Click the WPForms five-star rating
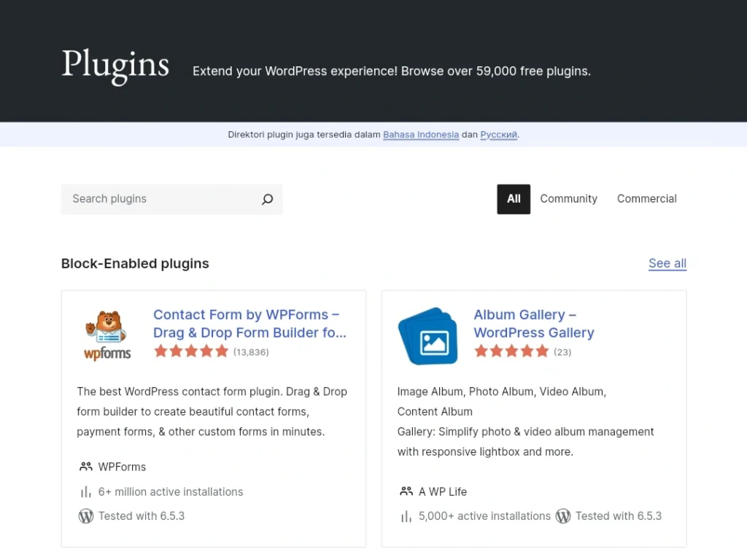The height and width of the screenshot is (560, 747). coord(191,351)
